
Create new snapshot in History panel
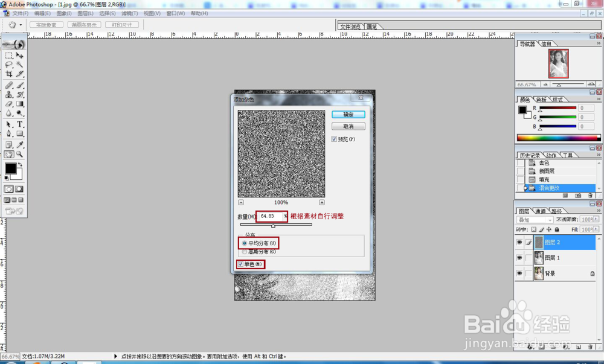coord(578,196)
